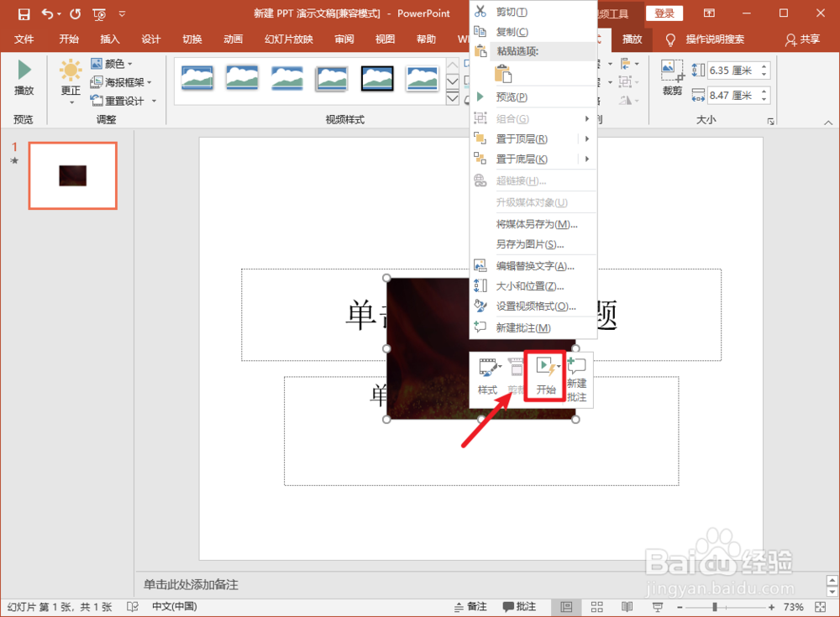The image size is (840, 617).
Task: Click the Copy icon in context menu
Action: click(x=480, y=30)
